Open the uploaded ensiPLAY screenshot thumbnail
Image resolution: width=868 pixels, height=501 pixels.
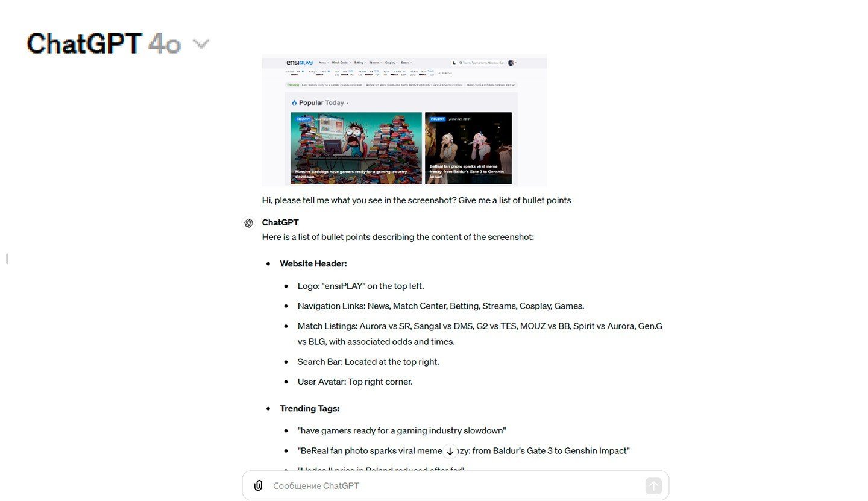[404, 120]
